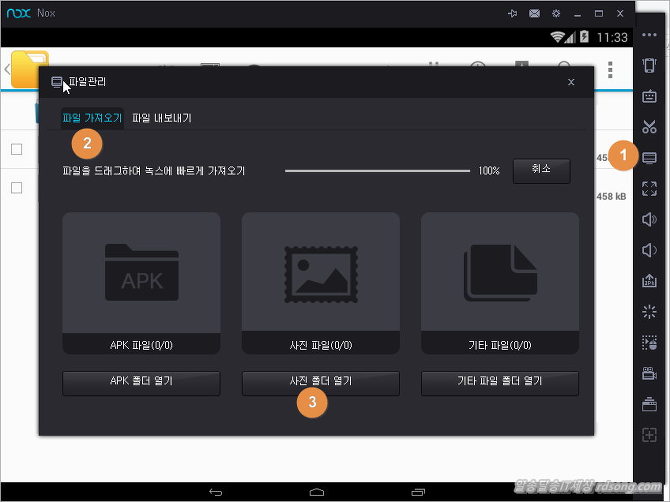Click the volume up icon
Screen dimensions: 670x502
tap(649, 219)
